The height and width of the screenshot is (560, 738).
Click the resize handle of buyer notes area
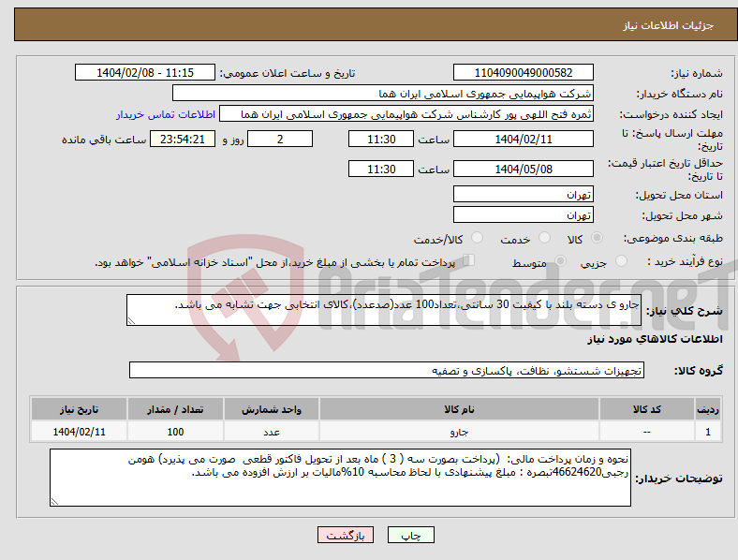(x=54, y=502)
